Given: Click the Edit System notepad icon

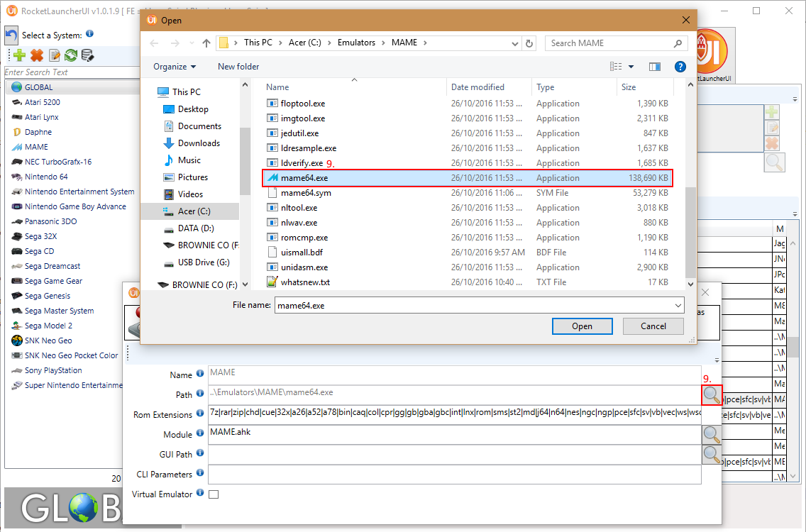Looking at the screenshot, I should 55,55.
